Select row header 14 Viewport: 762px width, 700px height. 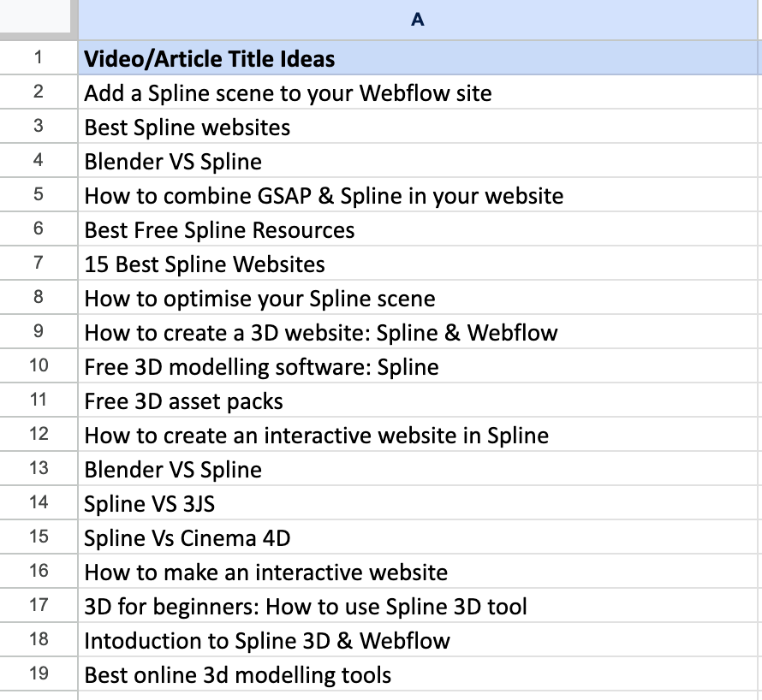39,503
